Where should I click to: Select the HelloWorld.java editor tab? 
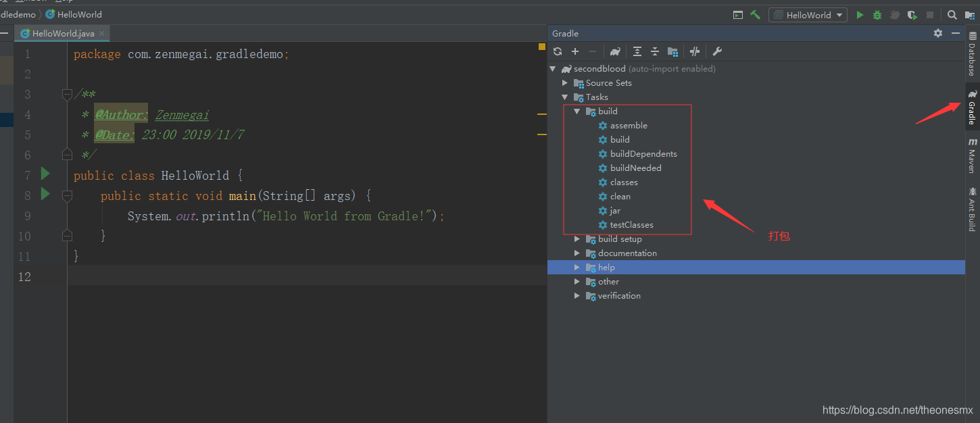pos(62,33)
